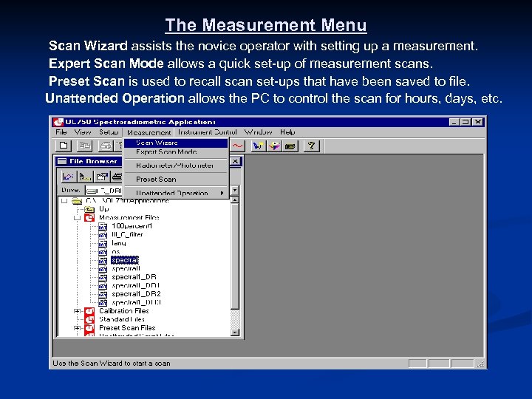This screenshot has height=399, width=532.
Task: Click the New document toolbar icon
Action: 64,146
